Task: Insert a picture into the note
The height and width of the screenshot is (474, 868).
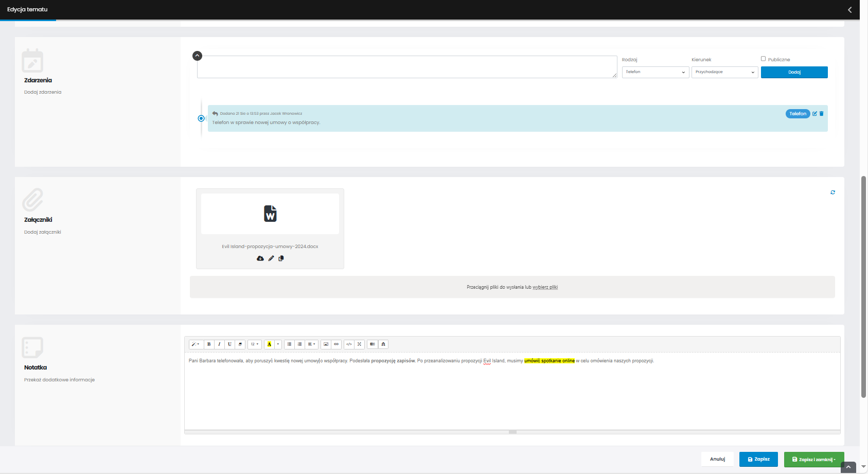Action: [326, 344]
